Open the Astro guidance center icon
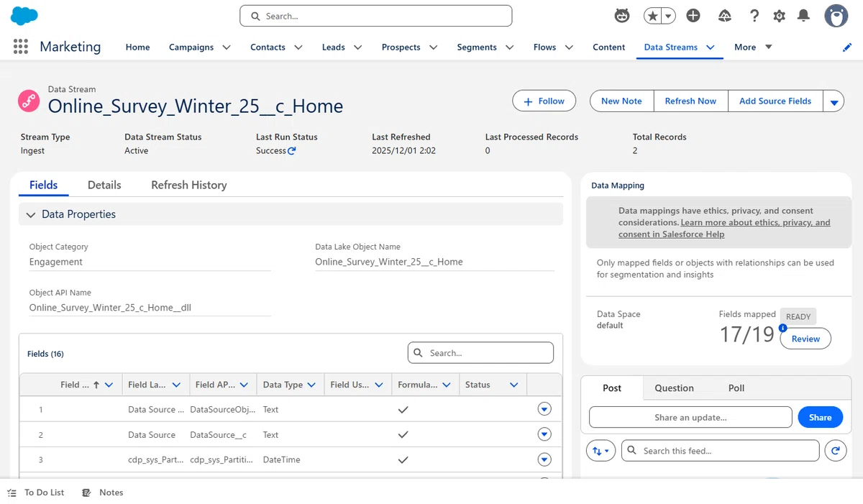863x504 pixels. point(622,16)
